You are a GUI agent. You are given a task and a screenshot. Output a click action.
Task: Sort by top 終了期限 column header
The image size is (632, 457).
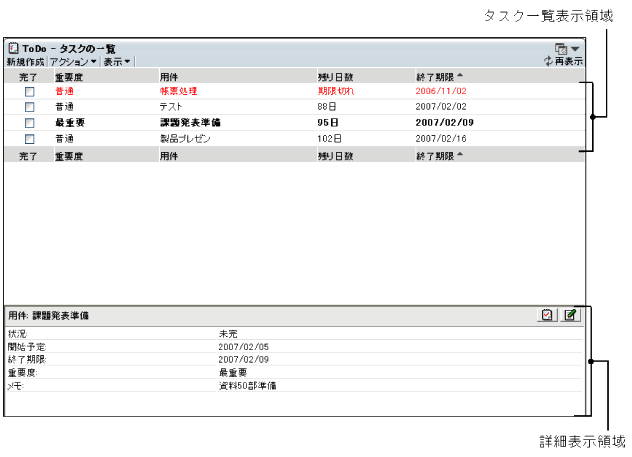435,77
